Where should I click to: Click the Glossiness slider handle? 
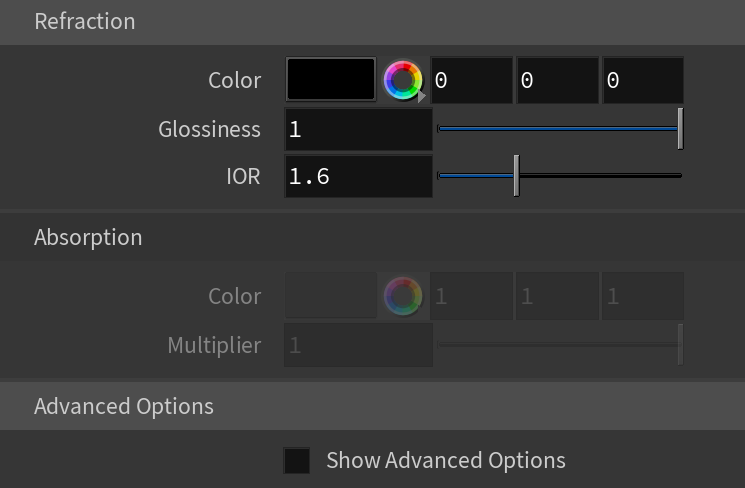click(680, 129)
